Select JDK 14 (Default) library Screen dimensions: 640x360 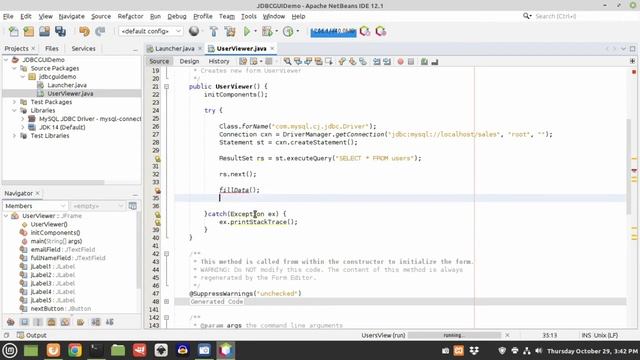(x=62, y=127)
